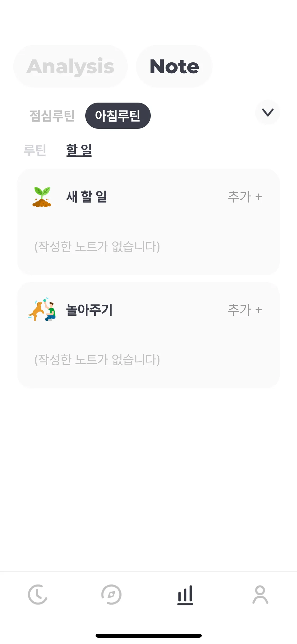Tap the sprout icon beside 새 할 일

tap(42, 197)
